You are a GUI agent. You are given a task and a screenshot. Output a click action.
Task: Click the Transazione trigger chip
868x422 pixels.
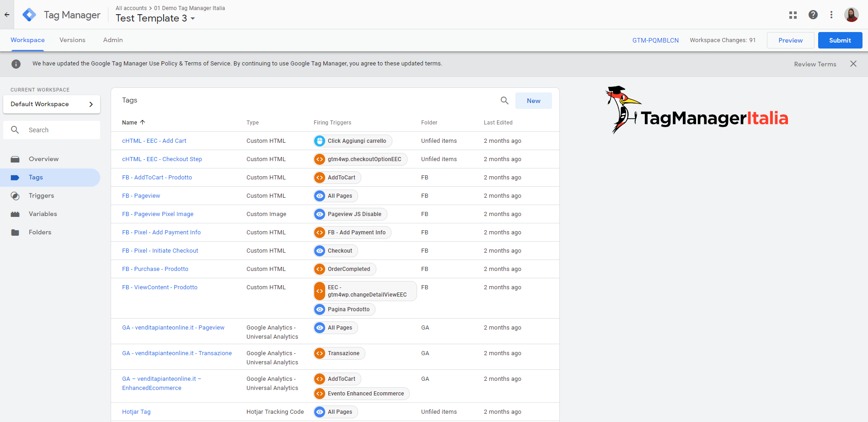(339, 353)
